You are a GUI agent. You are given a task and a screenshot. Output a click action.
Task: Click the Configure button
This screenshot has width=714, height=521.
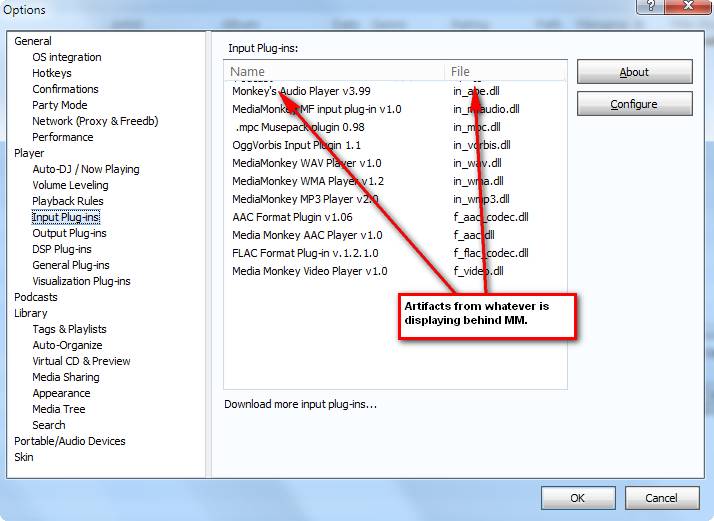pyautogui.click(x=634, y=104)
